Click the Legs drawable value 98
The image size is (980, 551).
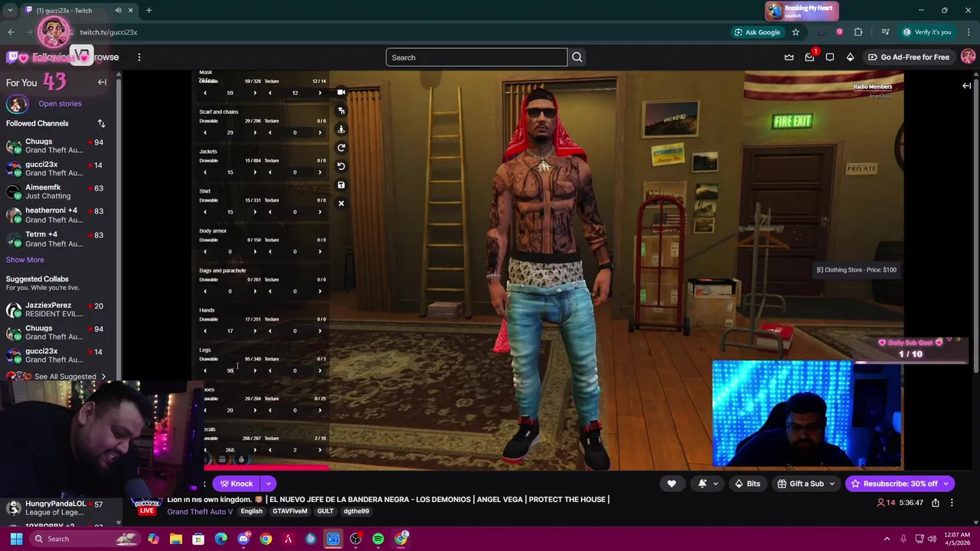[230, 370]
